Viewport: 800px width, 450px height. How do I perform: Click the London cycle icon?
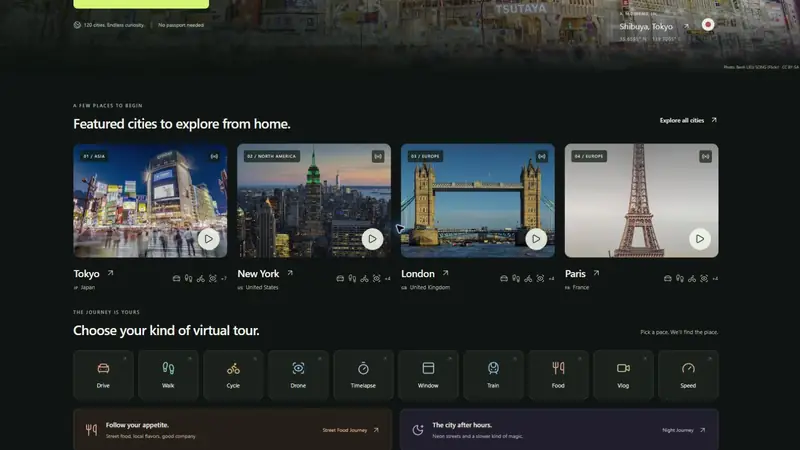(529, 279)
